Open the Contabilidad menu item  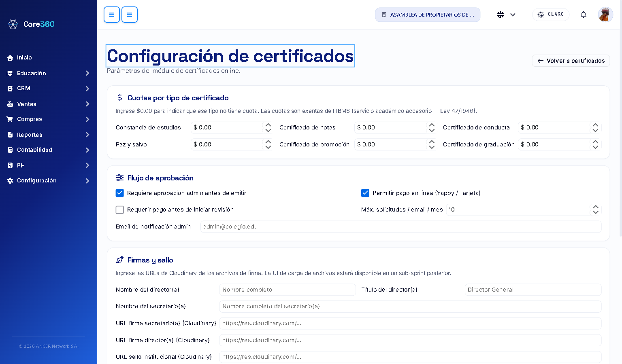coord(49,150)
